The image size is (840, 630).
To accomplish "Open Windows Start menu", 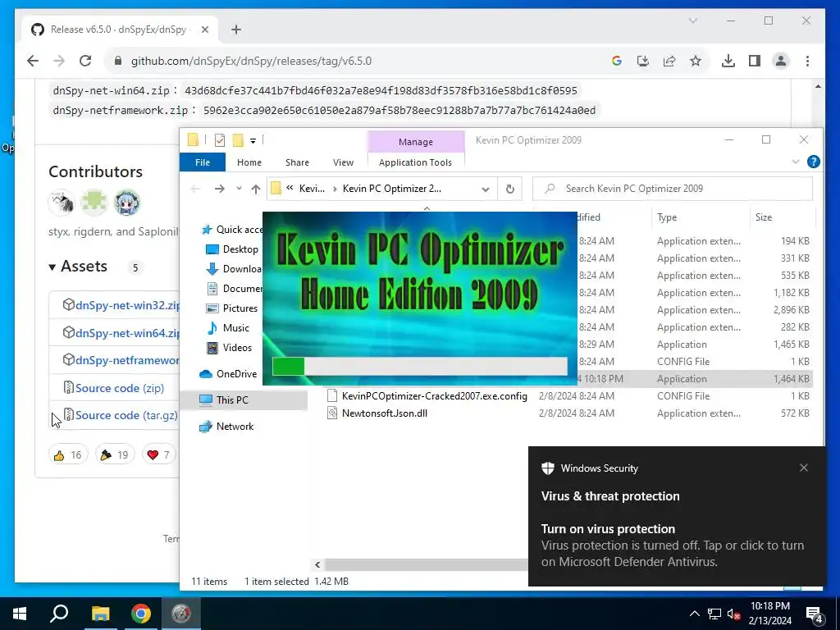I will point(20,614).
